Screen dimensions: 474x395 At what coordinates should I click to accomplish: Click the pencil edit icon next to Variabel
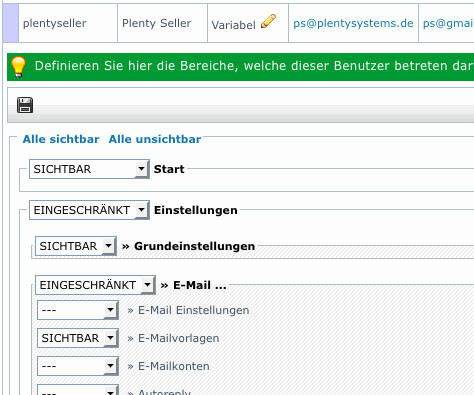pos(268,21)
